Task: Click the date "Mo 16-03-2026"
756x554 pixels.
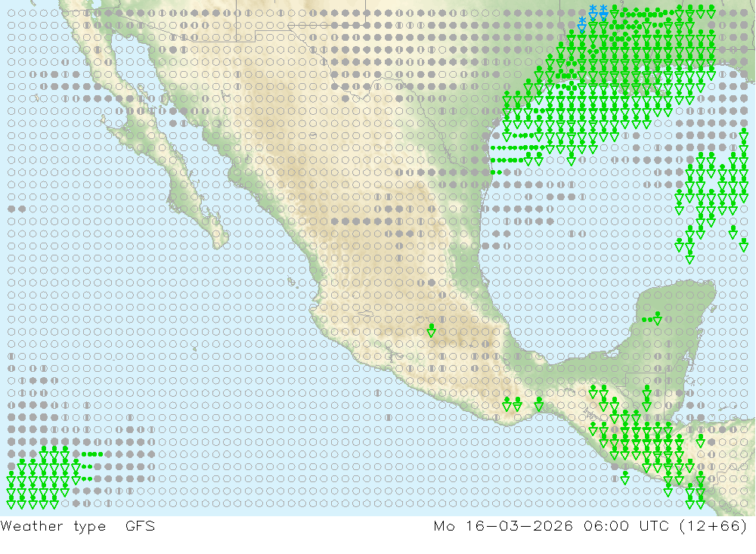Action: click(x=503, y=525)
